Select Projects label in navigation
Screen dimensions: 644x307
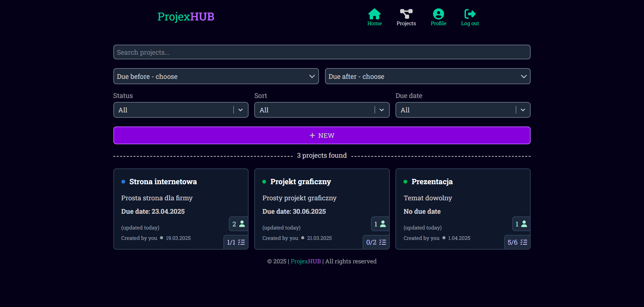pyautogui.click(x=406, y=23)
